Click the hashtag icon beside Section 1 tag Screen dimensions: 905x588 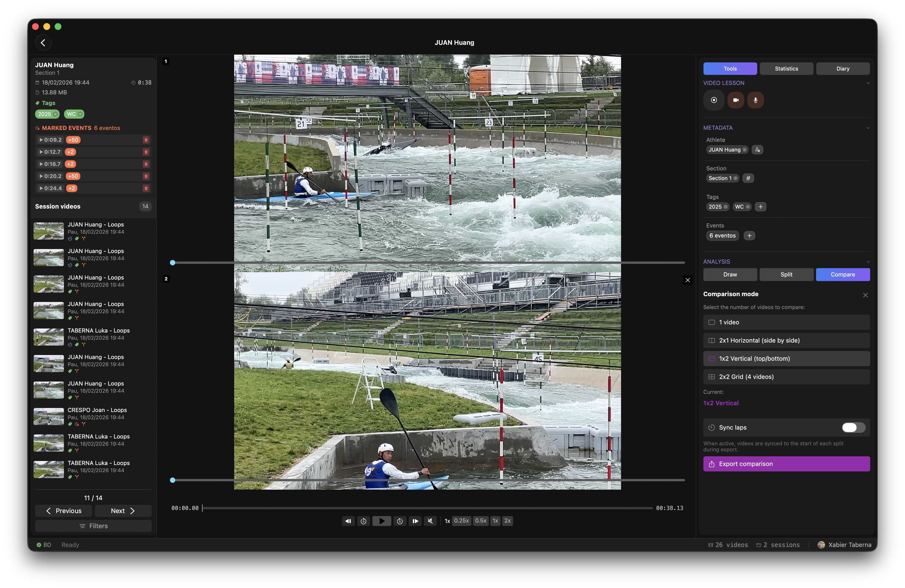pyautogui.click(x=748, y=178)
